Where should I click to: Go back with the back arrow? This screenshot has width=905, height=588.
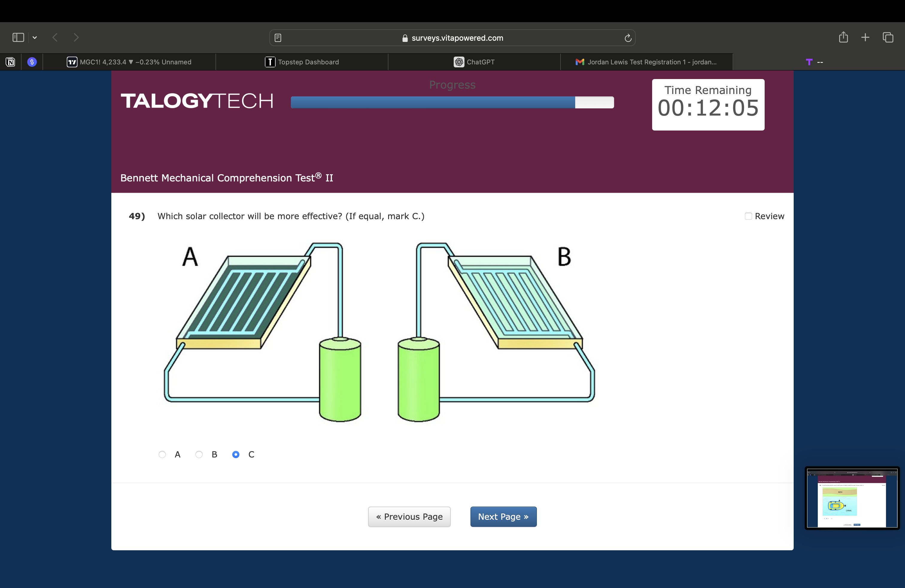pos(55,37)
